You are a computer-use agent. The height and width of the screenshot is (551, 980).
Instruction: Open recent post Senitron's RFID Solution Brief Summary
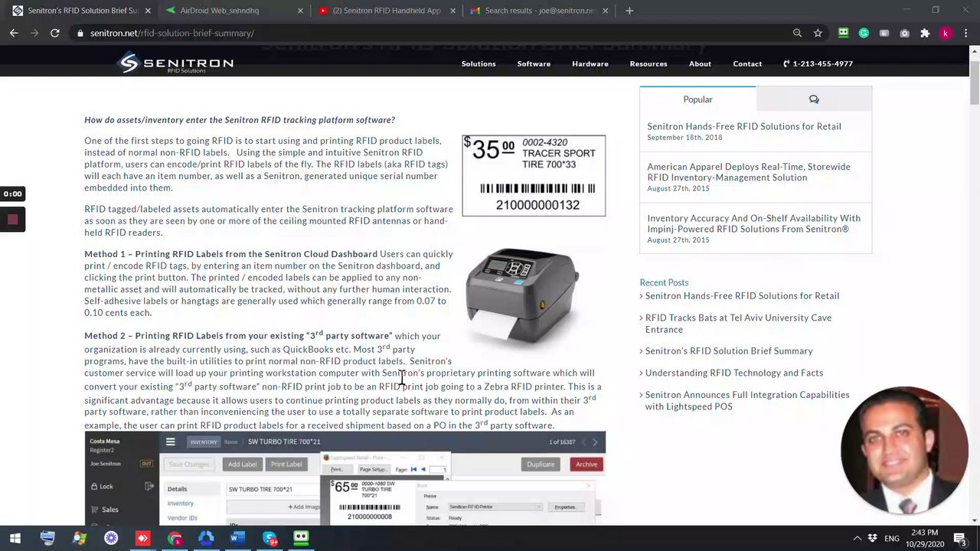[x=729, y=350]
